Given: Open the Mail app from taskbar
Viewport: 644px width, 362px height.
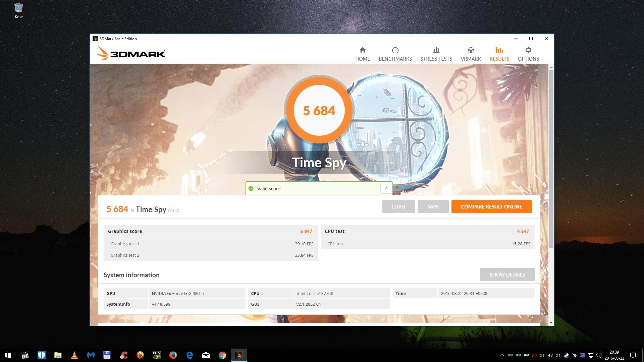Looking at the screenshot, I should [206, 355].
